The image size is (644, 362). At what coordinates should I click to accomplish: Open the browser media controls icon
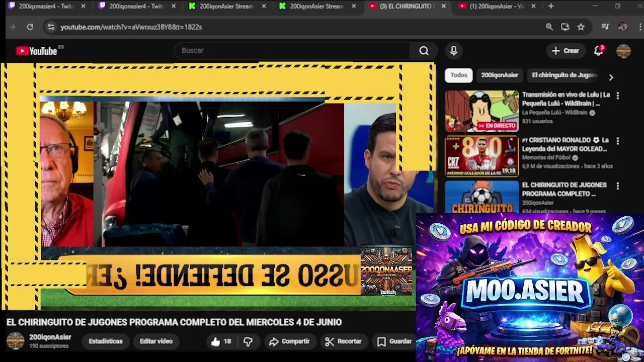[605, 27]
